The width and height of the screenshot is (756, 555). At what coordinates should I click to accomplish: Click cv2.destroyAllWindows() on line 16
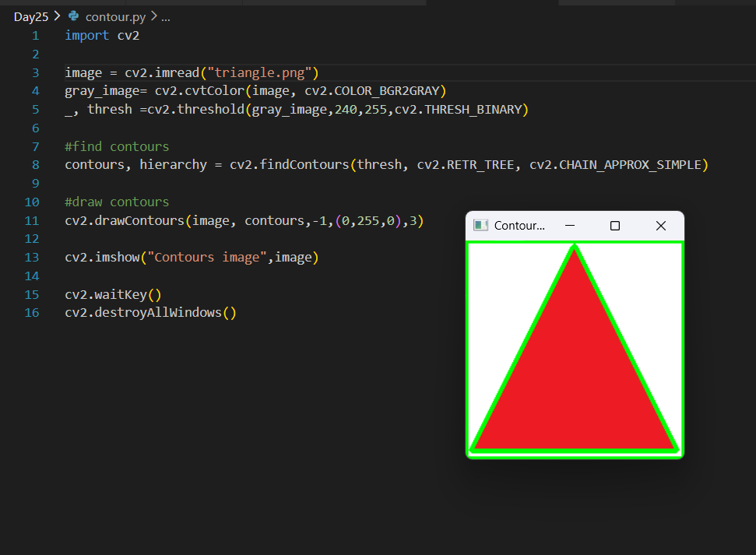[x=150, y=313]
